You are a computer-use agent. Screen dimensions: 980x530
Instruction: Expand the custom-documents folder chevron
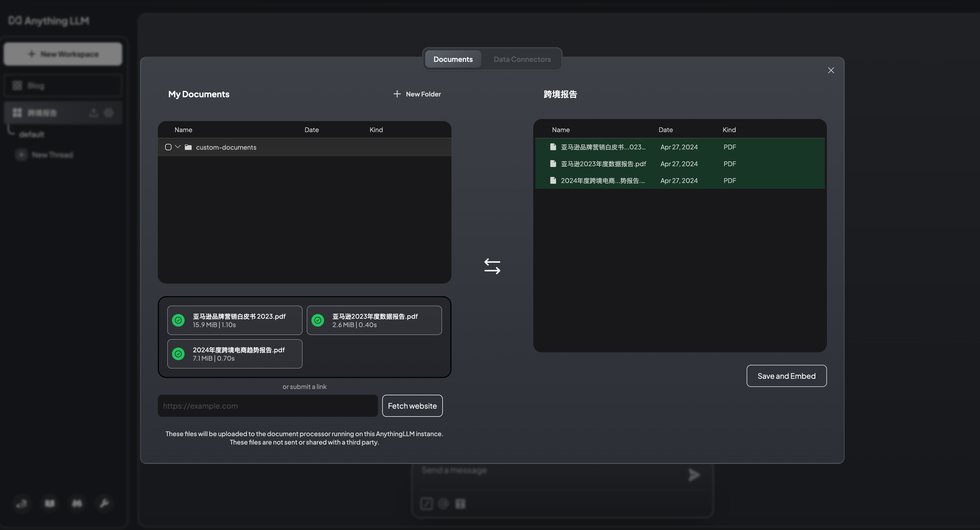point(178,147)
